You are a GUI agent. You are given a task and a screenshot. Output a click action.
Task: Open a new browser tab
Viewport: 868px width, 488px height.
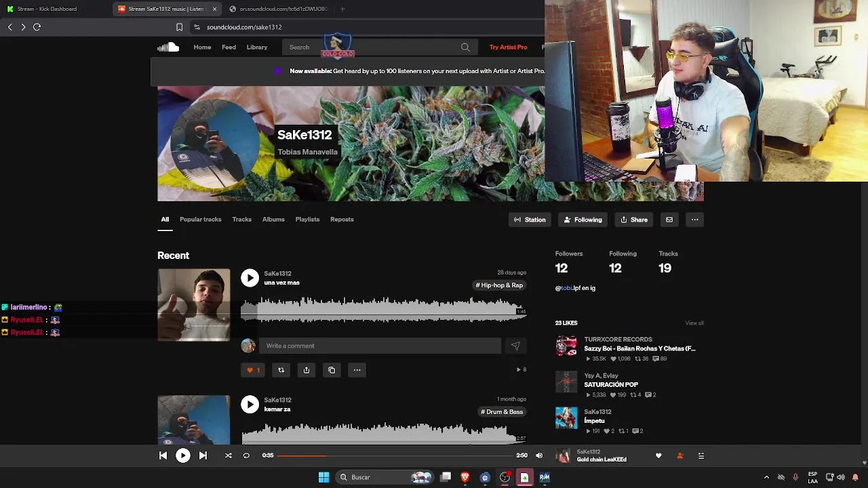(342, 9)
